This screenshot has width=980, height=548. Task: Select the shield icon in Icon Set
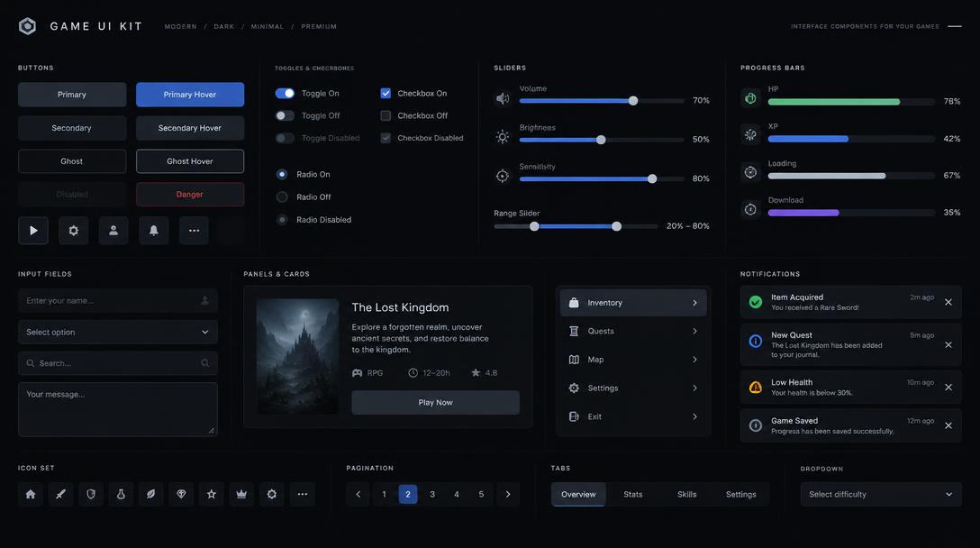[91, 494]
